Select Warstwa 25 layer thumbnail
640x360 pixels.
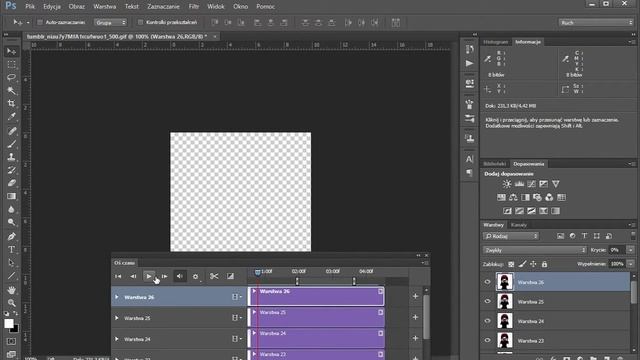(x=505, y=301)
